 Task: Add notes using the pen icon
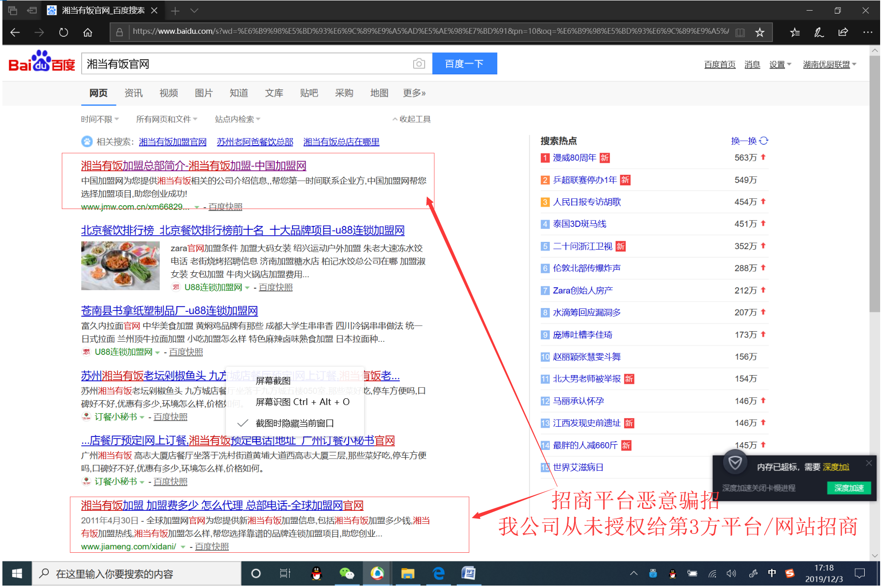tap(819, 32)
